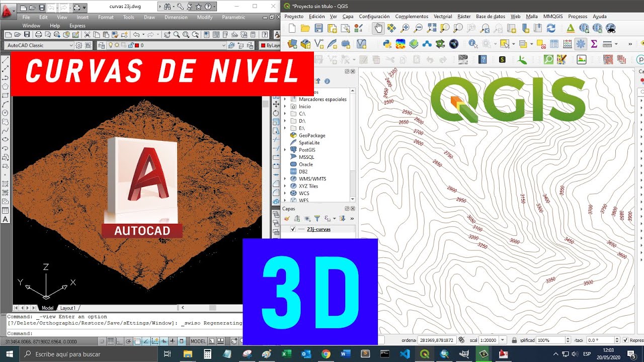Click QGIS Zoom Full extent icon
Screen dimensions: 644x362
pos(431,28)
